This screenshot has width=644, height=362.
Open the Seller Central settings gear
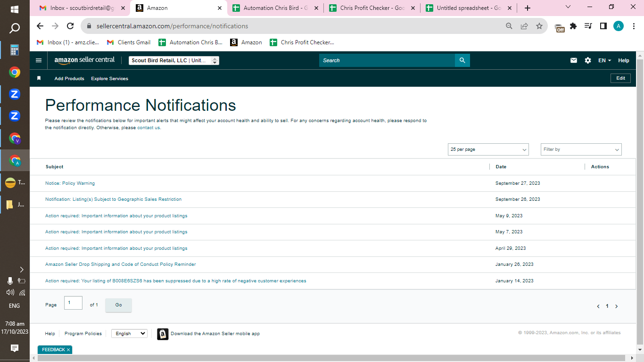coord(588,60)
